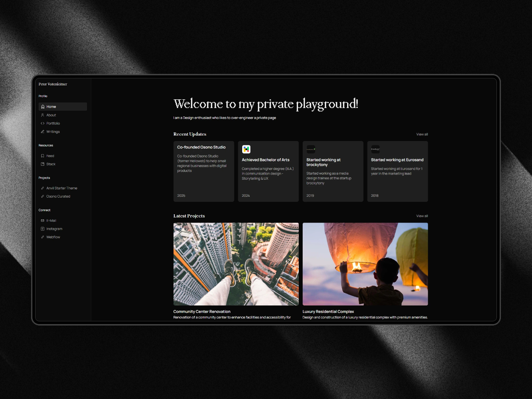Screen dimensions: 532x399
Task: Click the About person icon
Action: point(43,115)
